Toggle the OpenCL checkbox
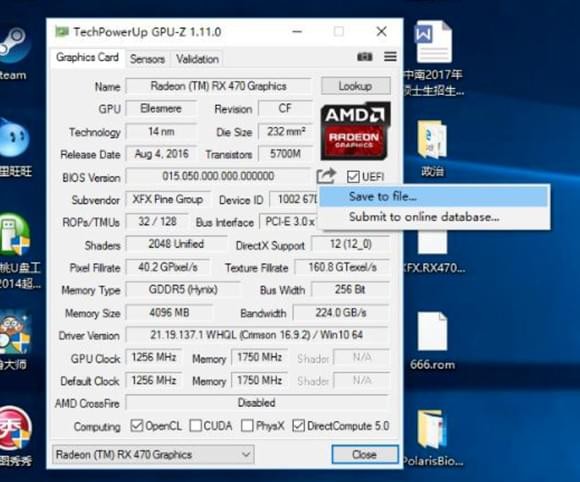Screen dimensions: 580x482 [x=136, y=426]
